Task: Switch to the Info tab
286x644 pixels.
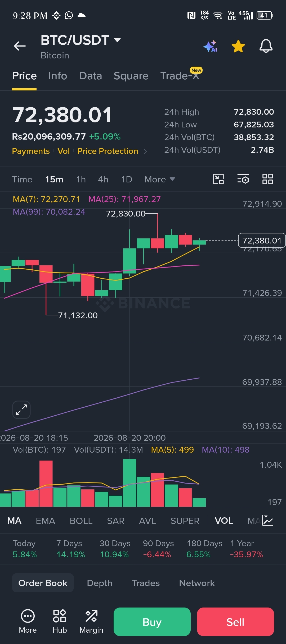Action: (57, 76)
